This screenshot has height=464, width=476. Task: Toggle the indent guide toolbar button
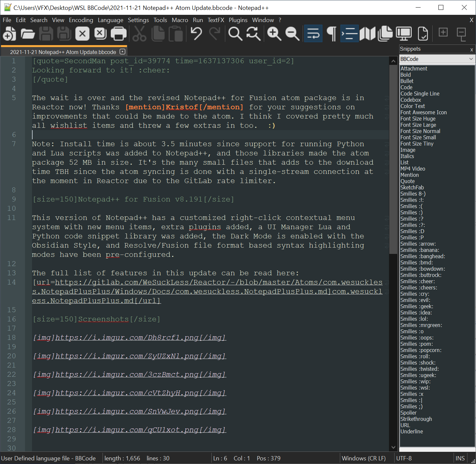coord(349,34)
